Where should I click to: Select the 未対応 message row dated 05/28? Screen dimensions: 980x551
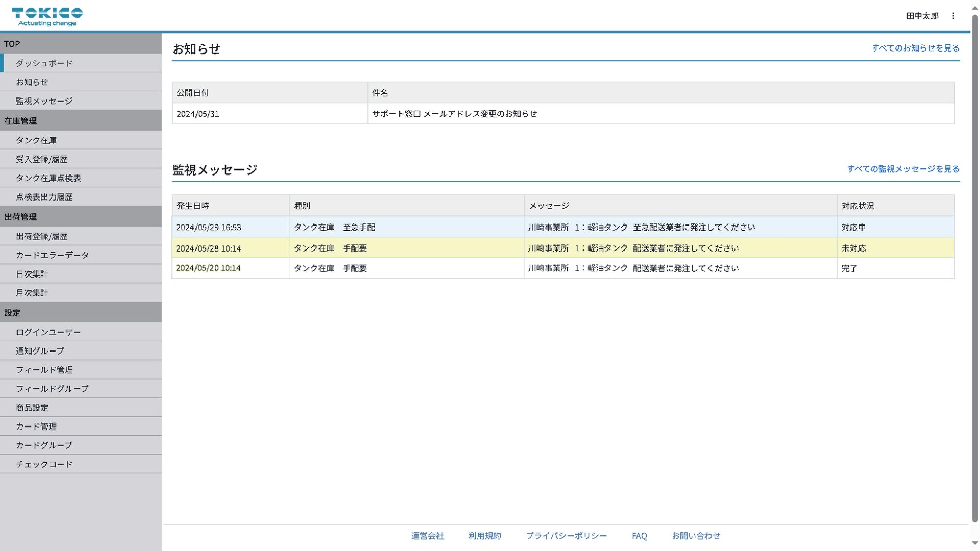pos(562,248)
